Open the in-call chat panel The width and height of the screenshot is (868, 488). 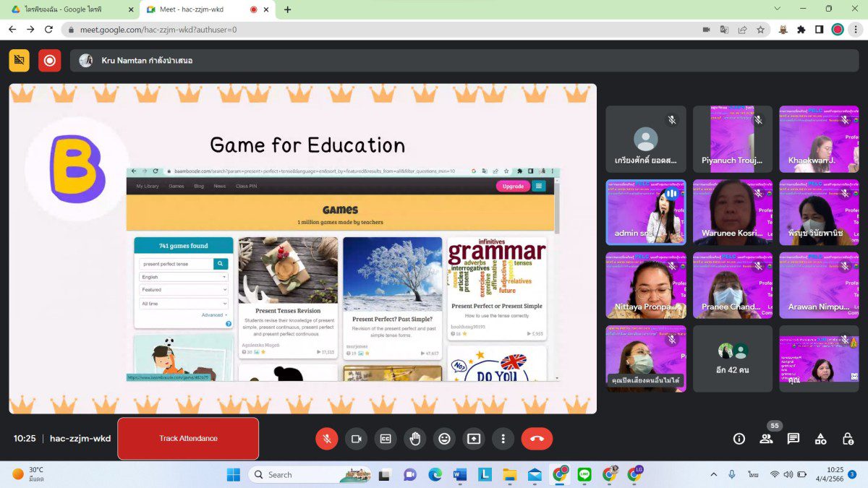click(793, 438)
